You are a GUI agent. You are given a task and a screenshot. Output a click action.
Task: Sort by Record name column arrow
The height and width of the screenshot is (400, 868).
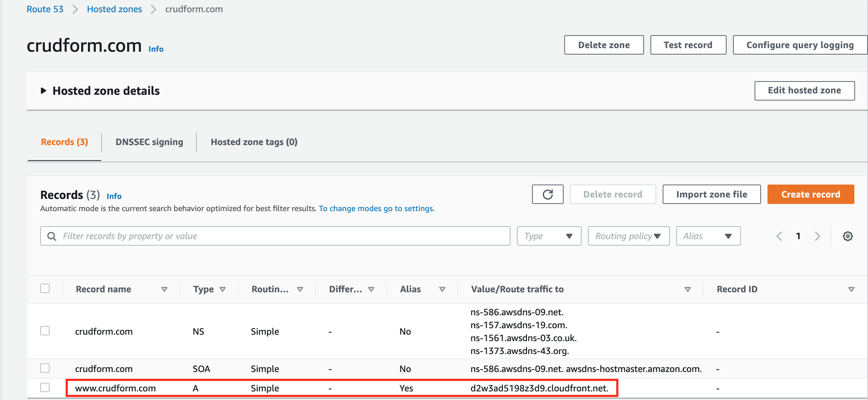(164, 289)
